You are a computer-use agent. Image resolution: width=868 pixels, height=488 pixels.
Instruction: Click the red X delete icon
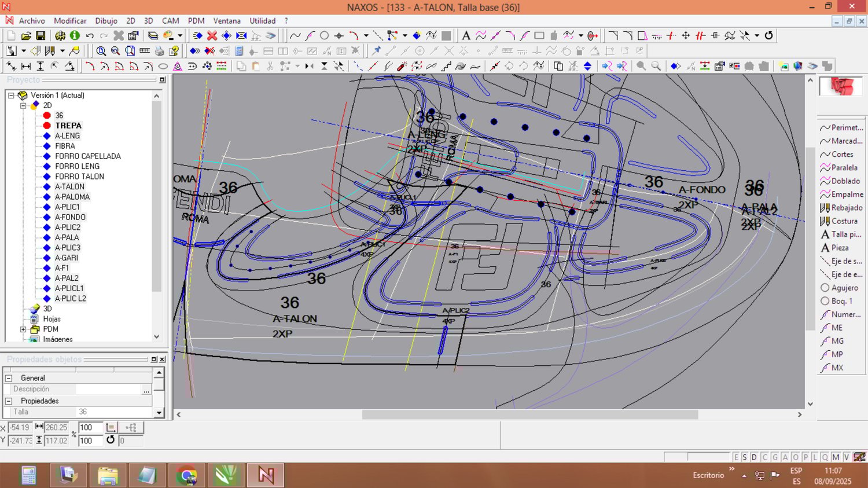[212, 36]
